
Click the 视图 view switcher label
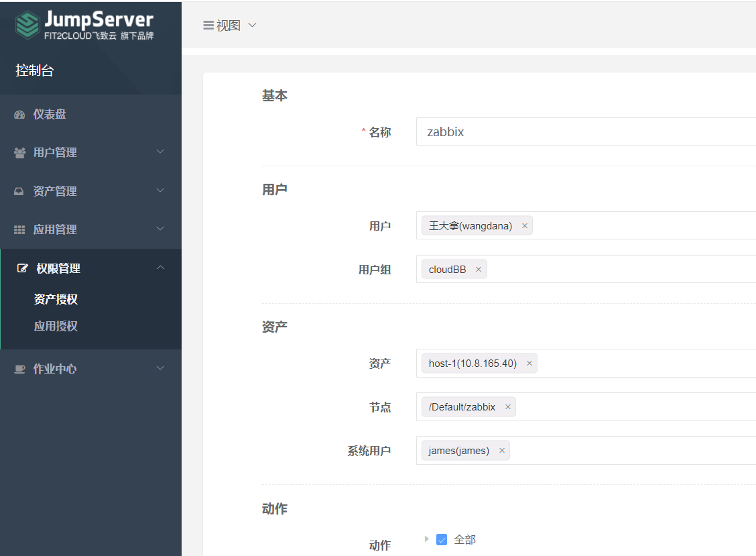coord(229,25)
